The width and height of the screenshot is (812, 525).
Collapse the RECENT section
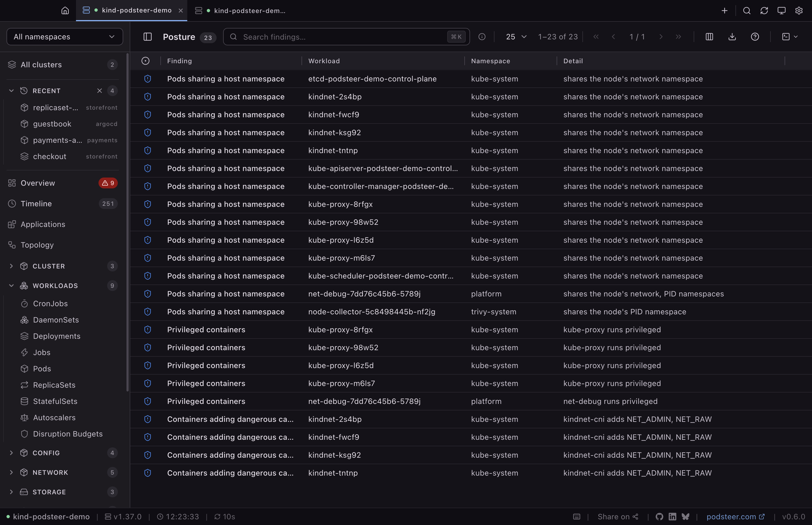[11, 91]
